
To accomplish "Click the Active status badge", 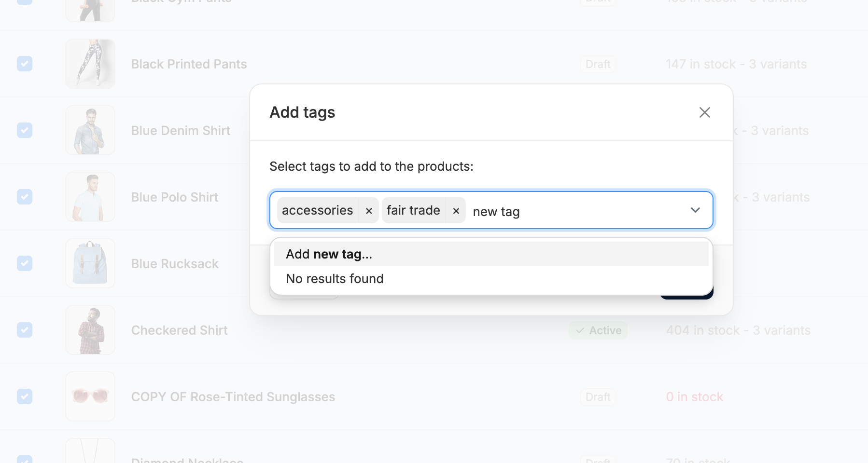I will (x=598, y=330).
